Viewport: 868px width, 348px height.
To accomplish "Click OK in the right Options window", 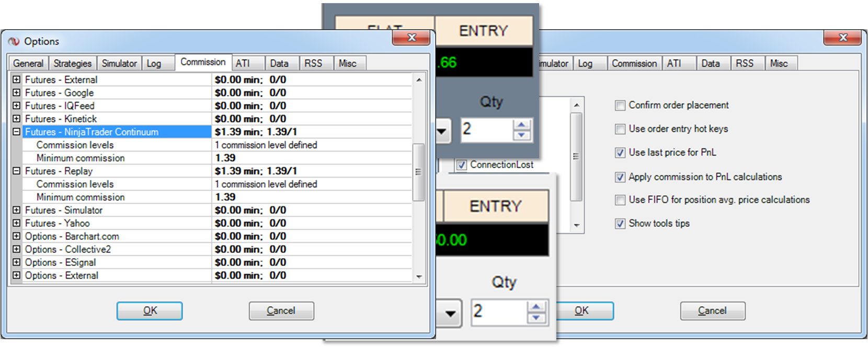I will coord(585,311).
